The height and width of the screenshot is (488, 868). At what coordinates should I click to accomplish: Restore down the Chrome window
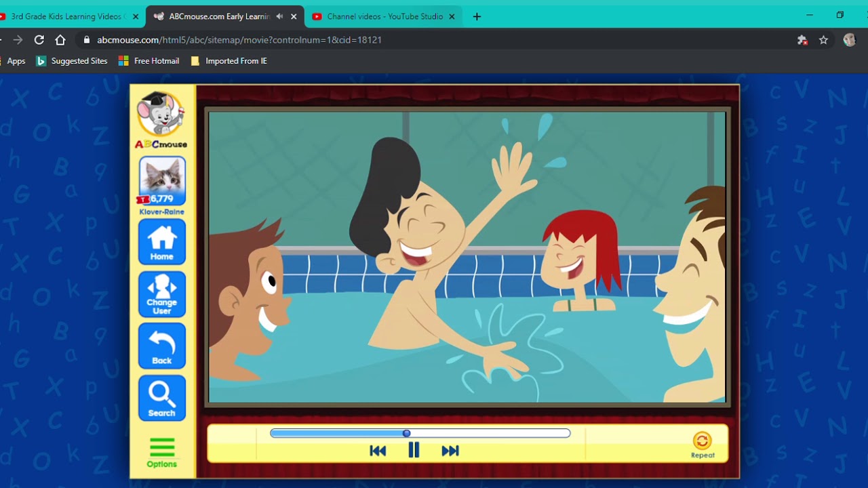tap(840, 15)
